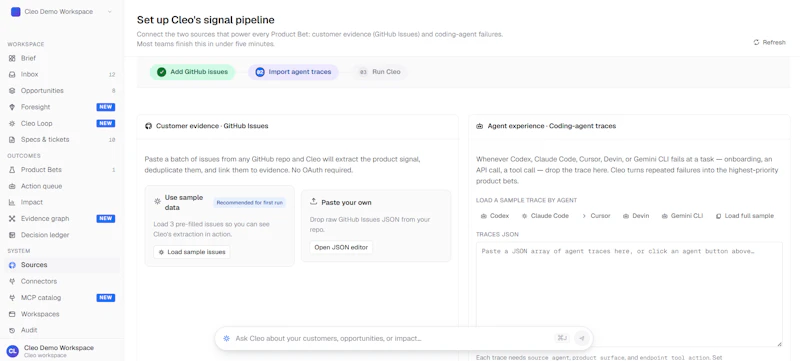
Task: Load the Cursor sample trace
Action: 596,216
